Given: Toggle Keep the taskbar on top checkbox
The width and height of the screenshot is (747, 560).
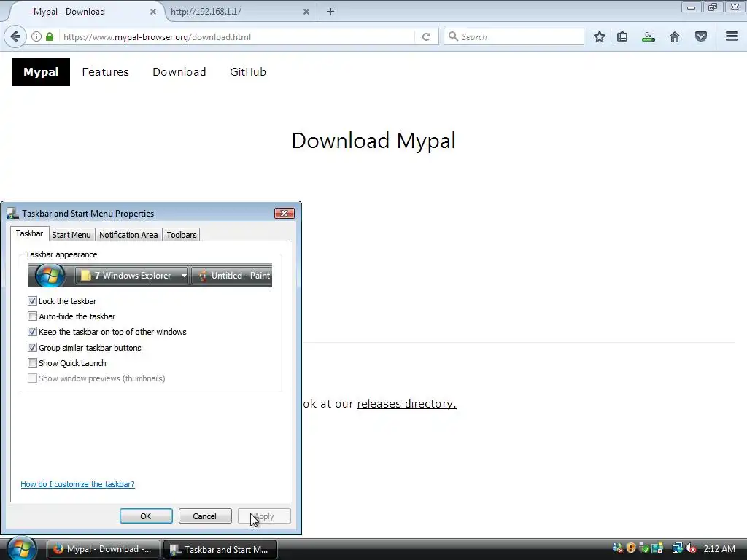Looking at the screenshot, I should point(32,332).
